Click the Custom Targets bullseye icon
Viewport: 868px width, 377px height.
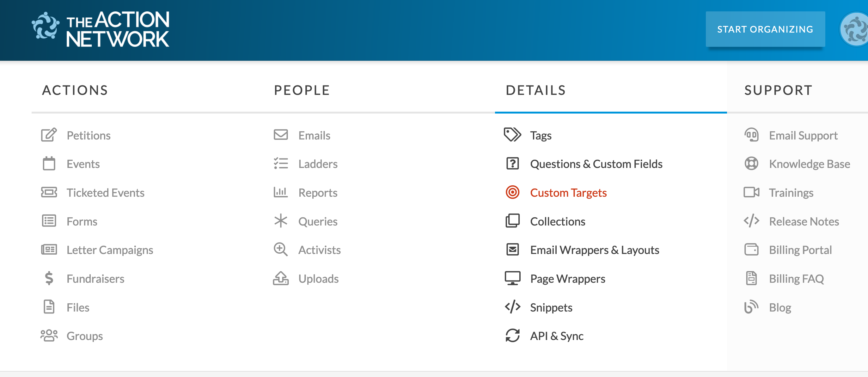tap(512, 193)
